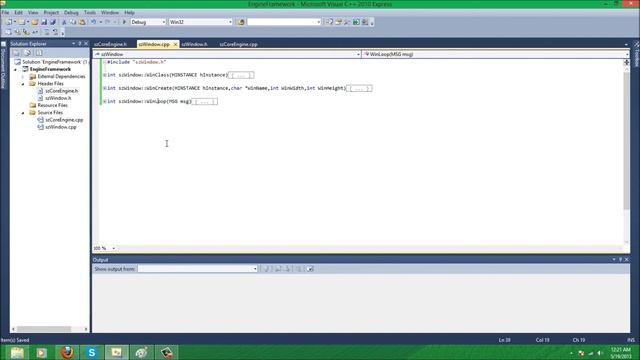The width and height of the screenshot is (640, 360).
Task: Select szWindow.h in Solution Explorer
Action: point(58,98)
